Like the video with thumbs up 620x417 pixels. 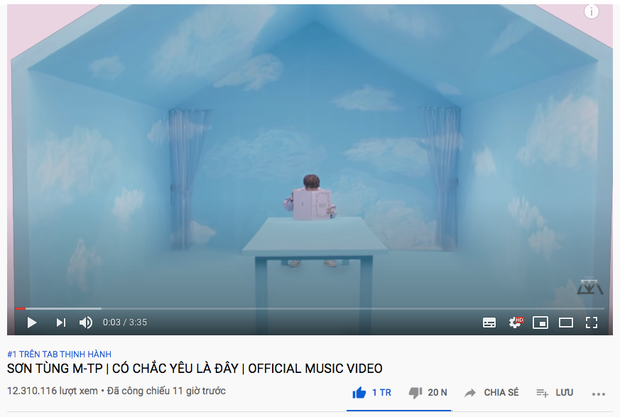(x=372, y=392)
